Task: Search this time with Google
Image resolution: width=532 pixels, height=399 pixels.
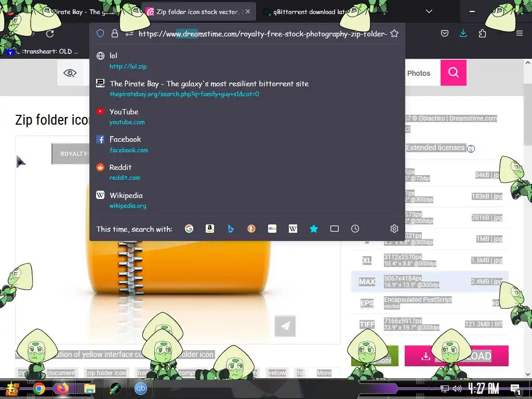Action: tap(189, 229)
